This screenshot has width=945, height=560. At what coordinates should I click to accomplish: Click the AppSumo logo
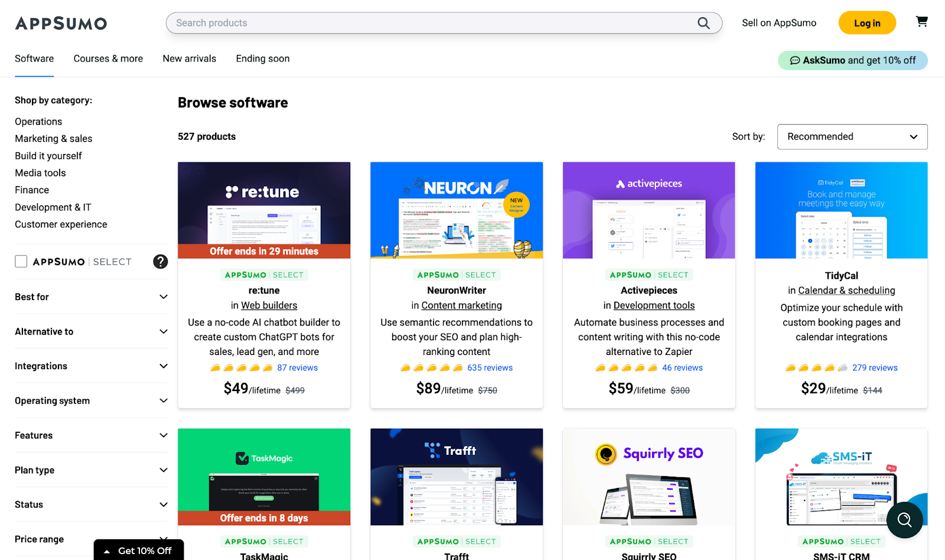click(x=61, y=24)
